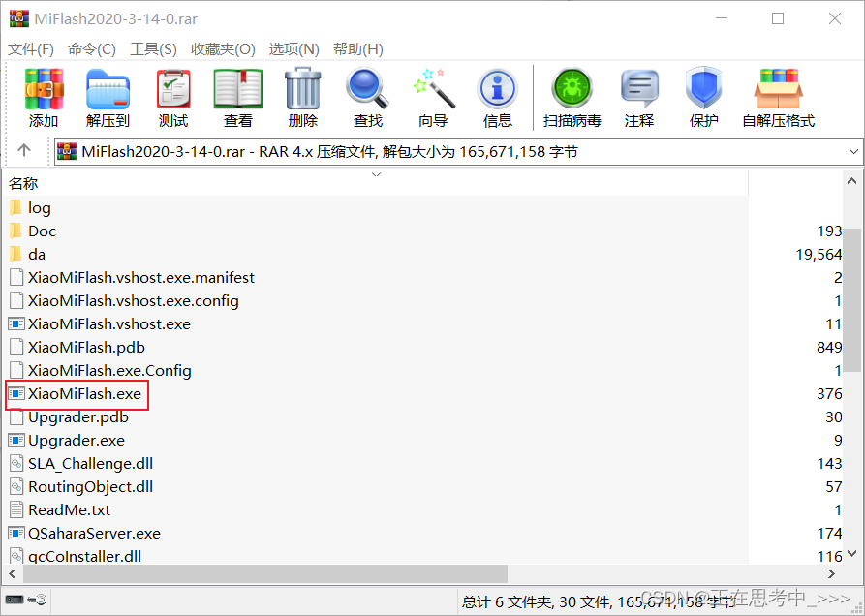Select the qcCoInstaller.dll file name

(x=85, y=556)
